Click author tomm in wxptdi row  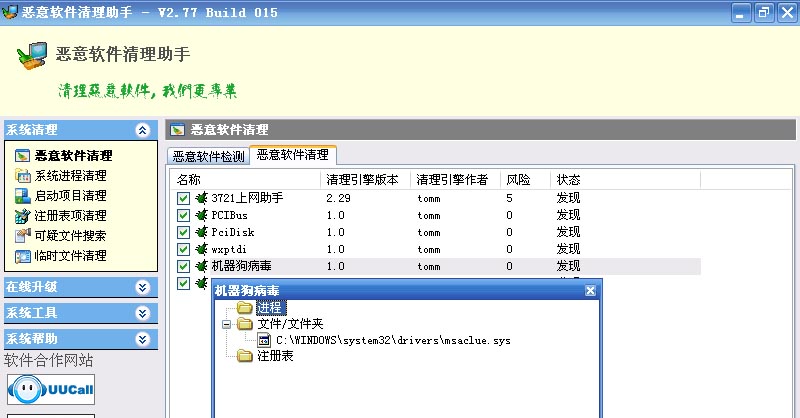click(x=429, y=250)
